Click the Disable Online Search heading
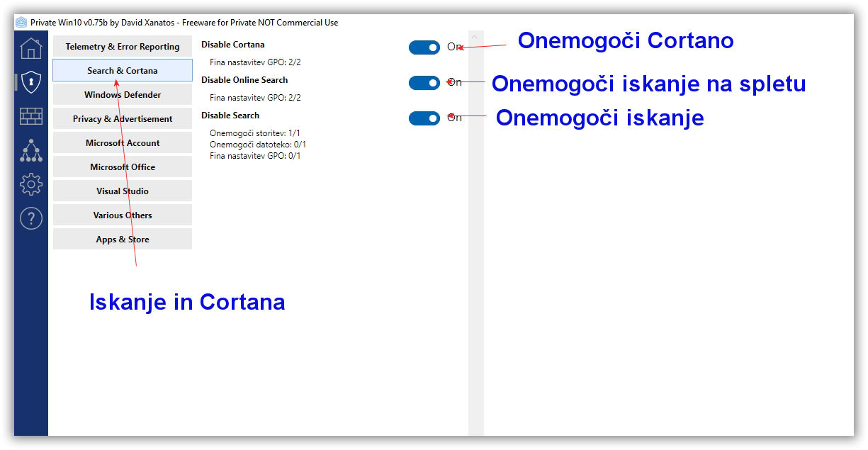 tap(244, 80)
